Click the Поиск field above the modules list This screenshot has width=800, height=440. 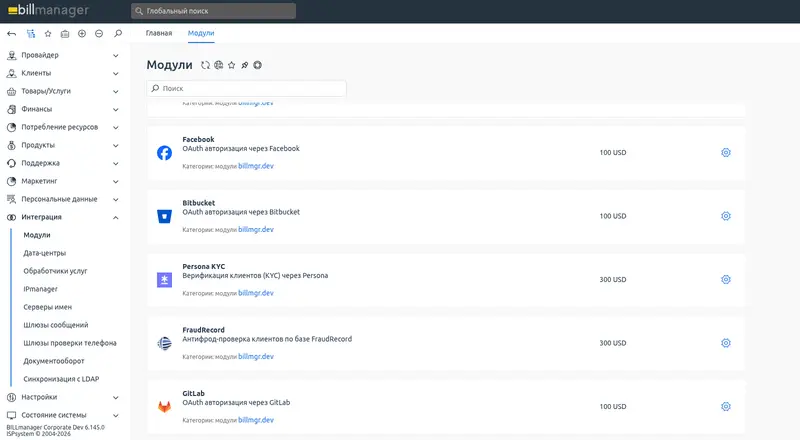(x=246, y=88)
